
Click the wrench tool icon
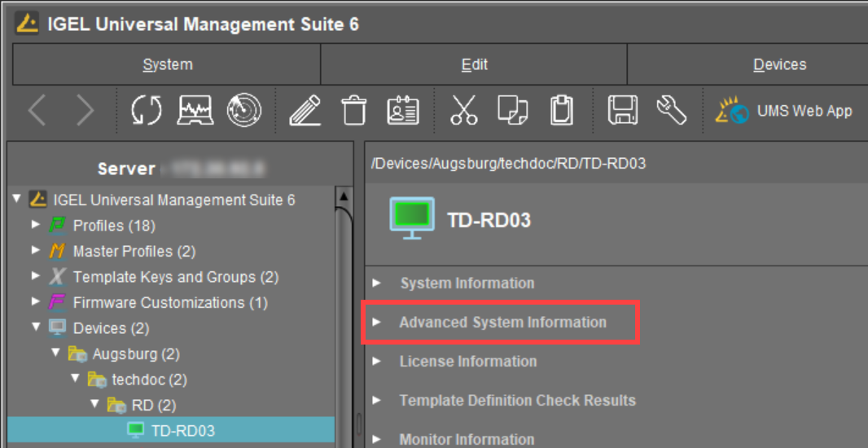pos(671,111)
